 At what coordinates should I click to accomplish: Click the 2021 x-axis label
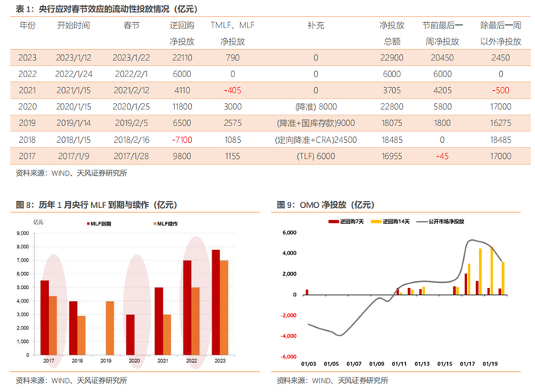(163, 361)
